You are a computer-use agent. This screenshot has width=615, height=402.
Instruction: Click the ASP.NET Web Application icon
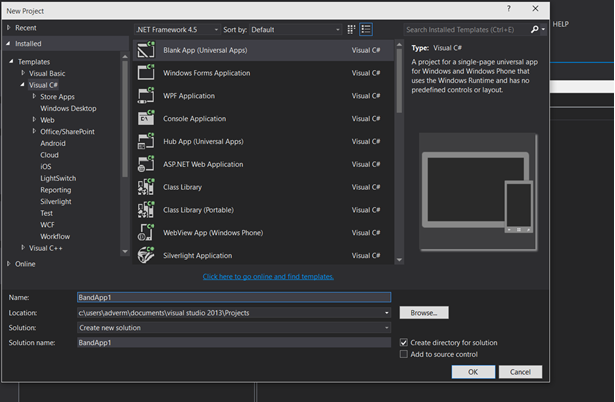(x=146, y=164)
